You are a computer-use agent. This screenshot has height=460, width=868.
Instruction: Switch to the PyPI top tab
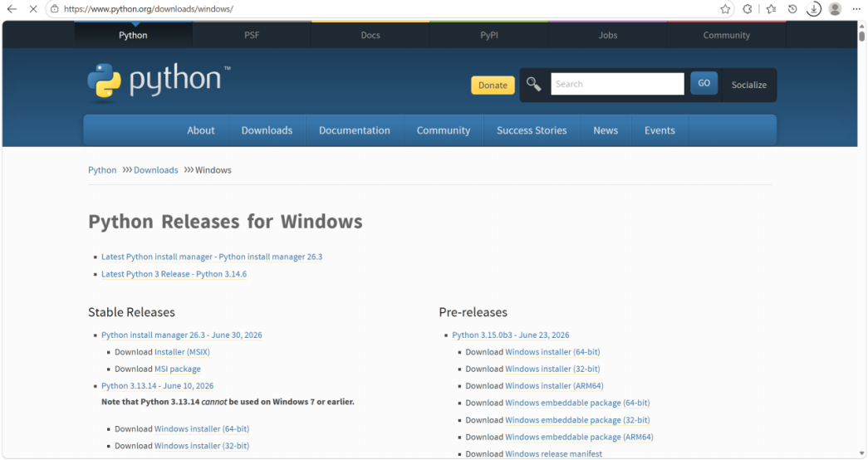[488, 35]
